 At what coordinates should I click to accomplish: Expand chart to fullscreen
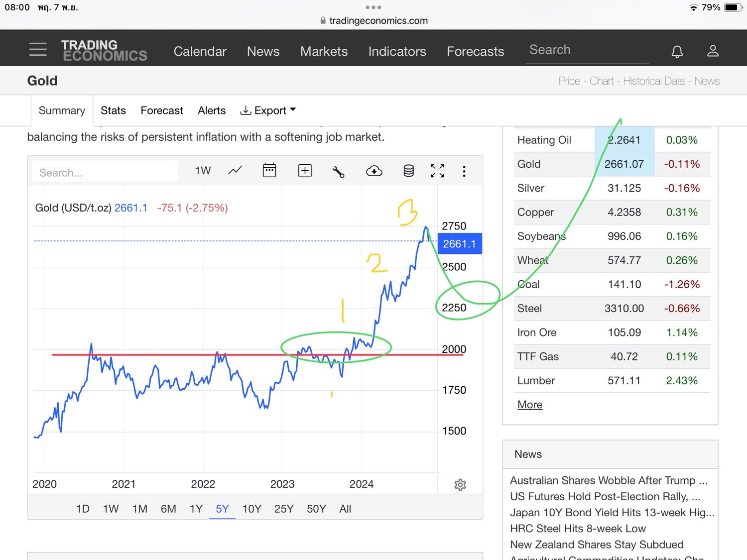(437, 171)
